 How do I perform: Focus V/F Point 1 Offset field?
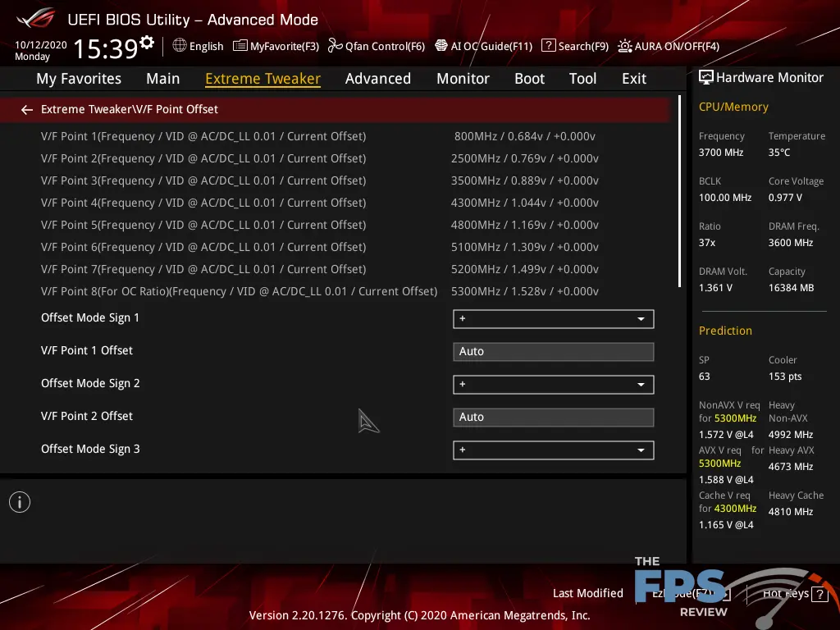[554, 351]
